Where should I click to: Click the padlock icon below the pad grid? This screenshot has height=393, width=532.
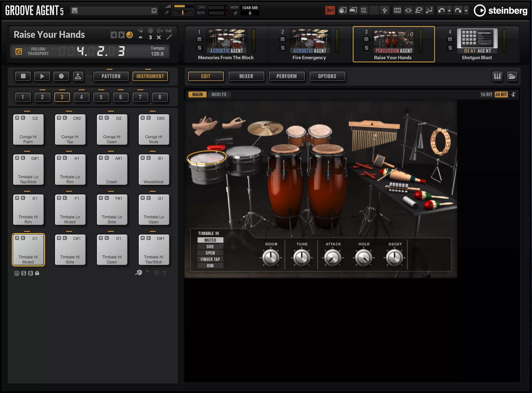pos(37,273)
